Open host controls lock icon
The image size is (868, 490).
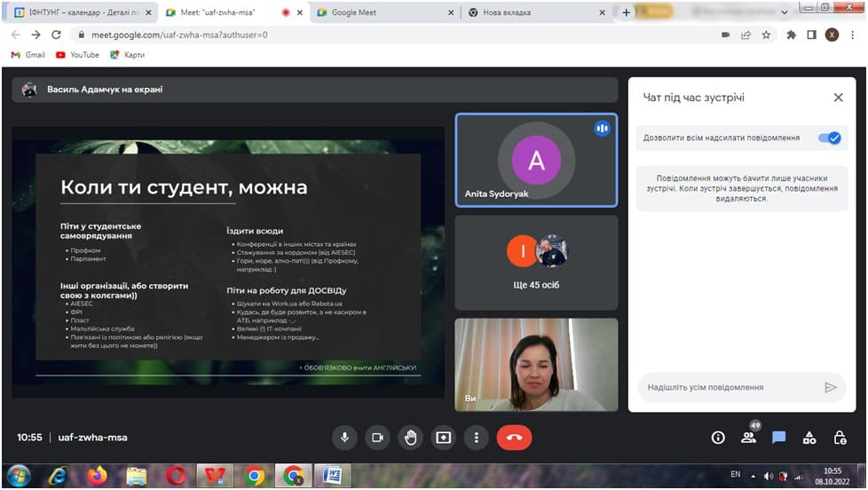click(840, 438)
